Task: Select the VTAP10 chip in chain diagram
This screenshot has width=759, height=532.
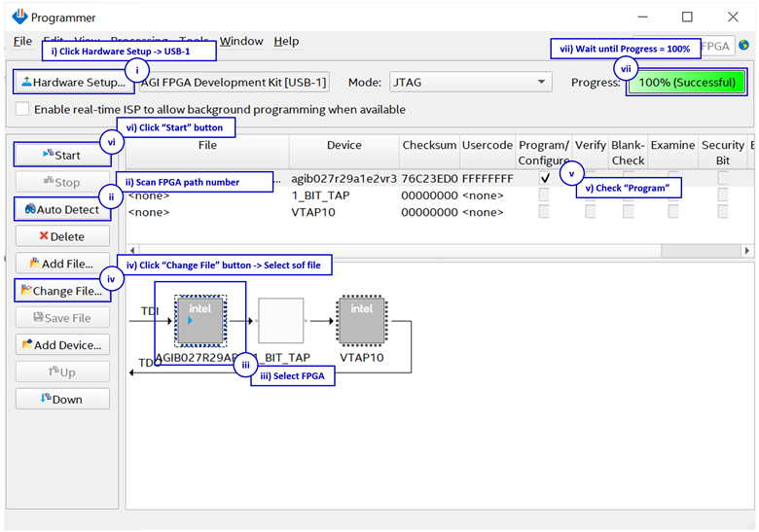Action: tap(361, 320)
